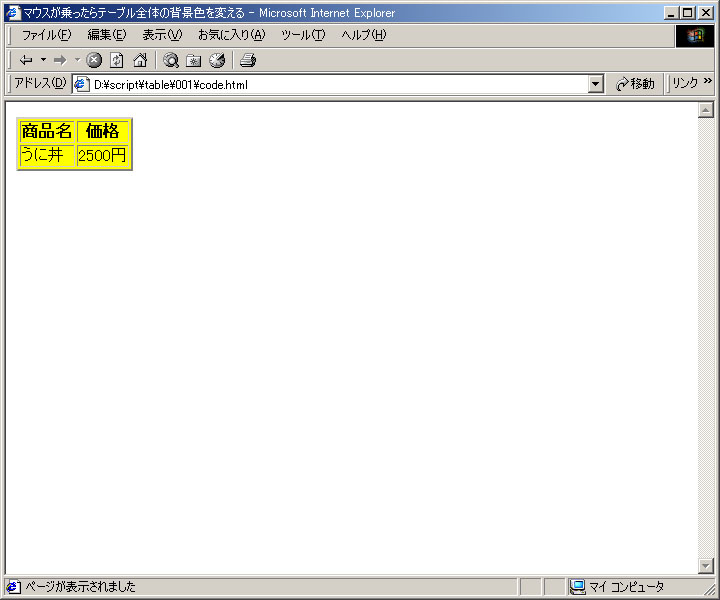This screenshot has height=600, width=720.
Task: Open the ヘルプ(H) menu
Action: click(x=364, y=35)
